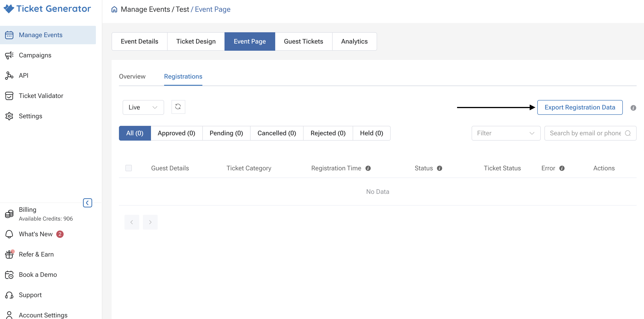Click the Status column info icon
The image size is (644, 319).
pos(439,168)
